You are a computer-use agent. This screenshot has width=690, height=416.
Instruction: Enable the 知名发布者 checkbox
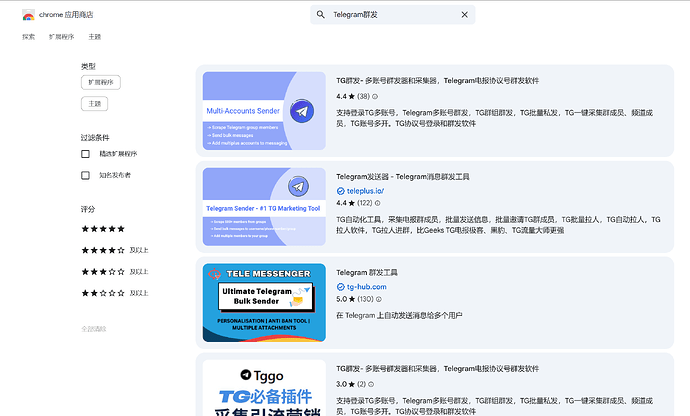click(x=85, y=175)
